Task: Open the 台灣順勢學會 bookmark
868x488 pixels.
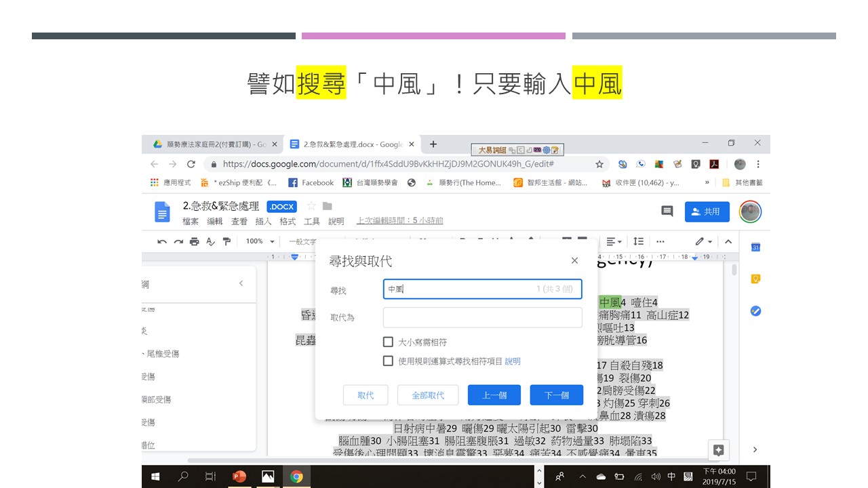Action: 371,182
